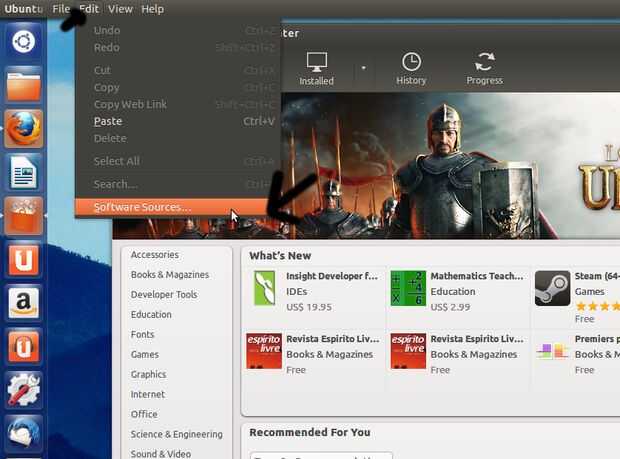Open the File menu
This screenshot has height=459, width=620.
pyautogui.click(x=61, y=9)
